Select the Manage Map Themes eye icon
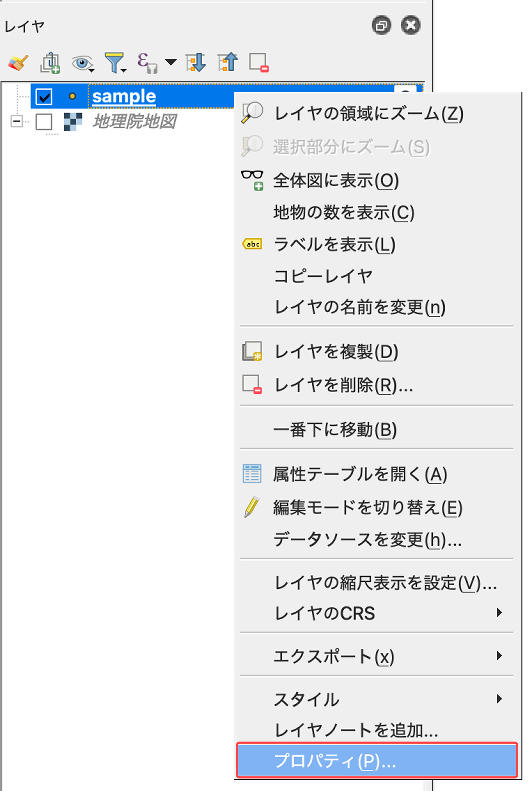 point(82,63)
